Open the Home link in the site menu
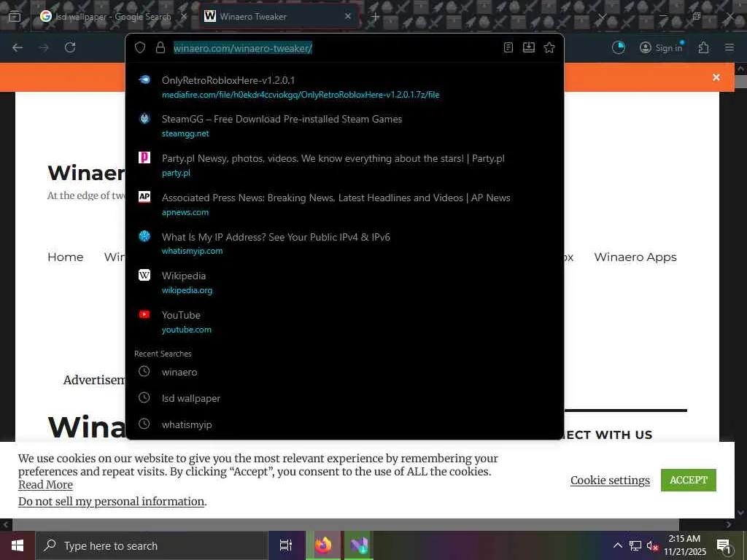Screen dimensions: 747x560 tap(65, 257)
